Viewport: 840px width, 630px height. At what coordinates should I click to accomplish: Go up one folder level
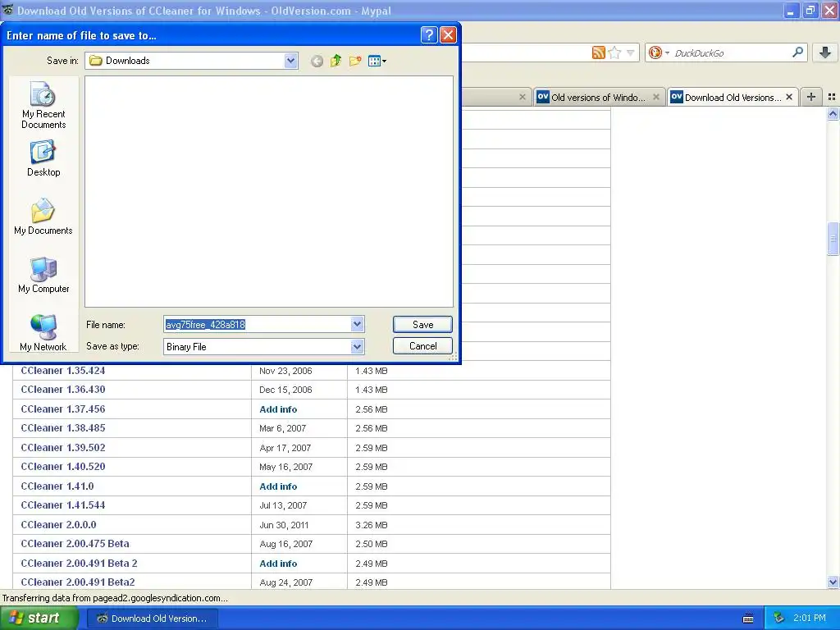point(336,61)
